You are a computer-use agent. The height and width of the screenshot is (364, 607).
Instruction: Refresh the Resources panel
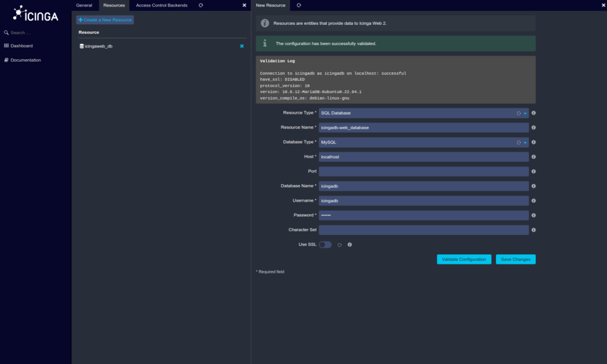[201, 5]
